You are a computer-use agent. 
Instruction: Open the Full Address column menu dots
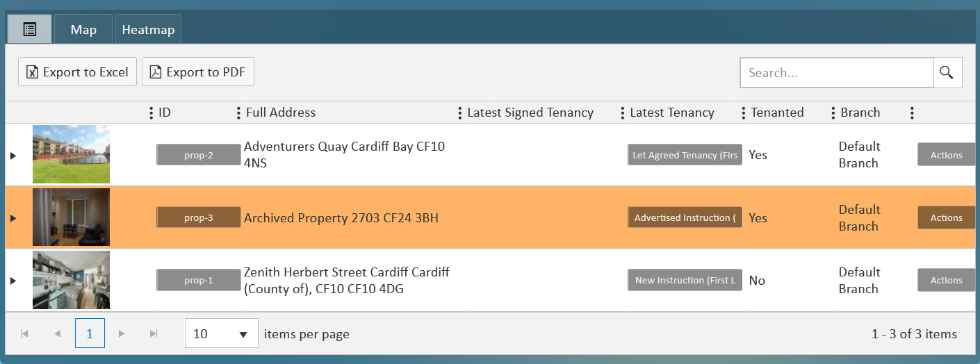(239, 113)
